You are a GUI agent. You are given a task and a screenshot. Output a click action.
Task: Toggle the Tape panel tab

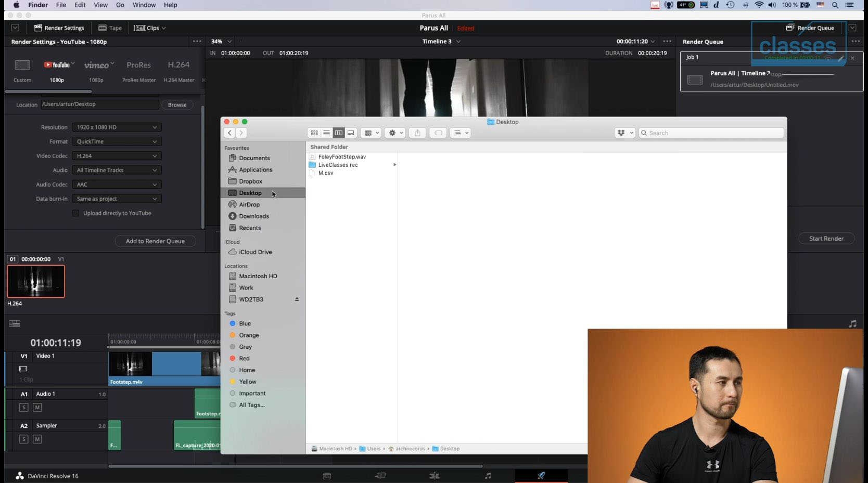point(110,28)
